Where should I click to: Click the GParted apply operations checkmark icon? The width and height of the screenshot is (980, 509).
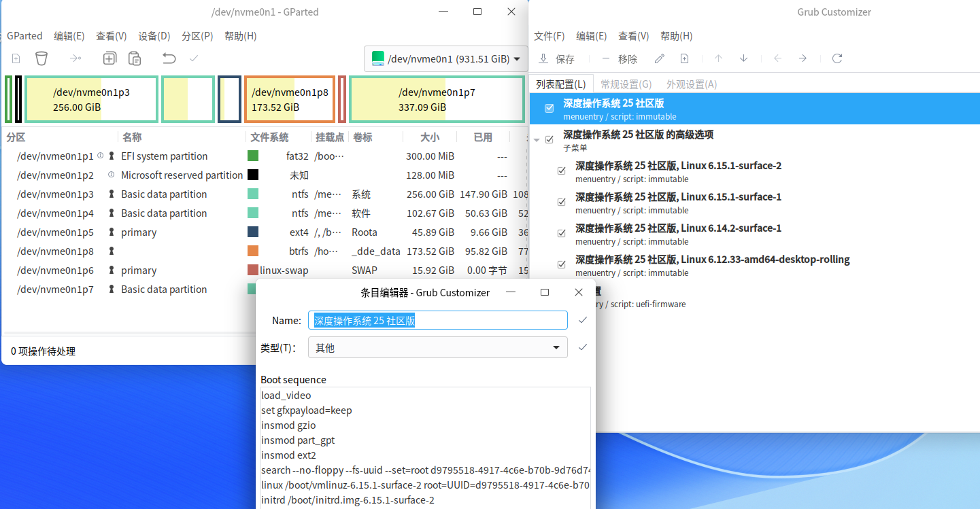tap(194, 58)
